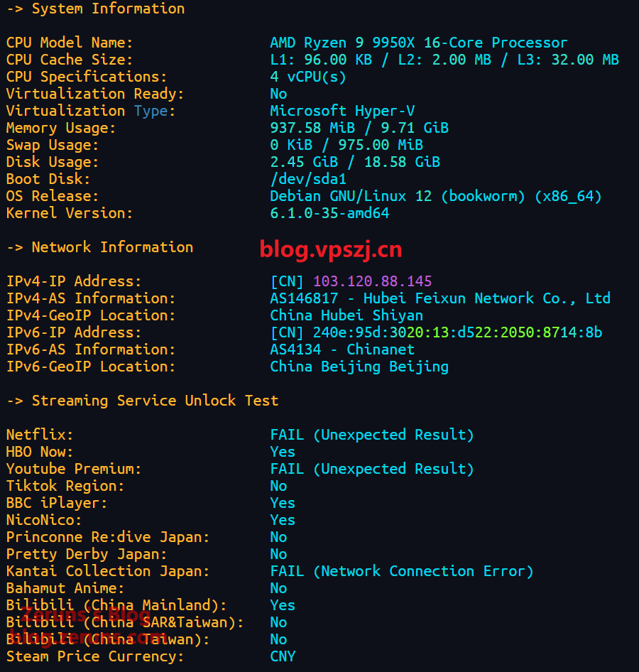Click the Netflix FAIL result text

(x=371, y=435)
